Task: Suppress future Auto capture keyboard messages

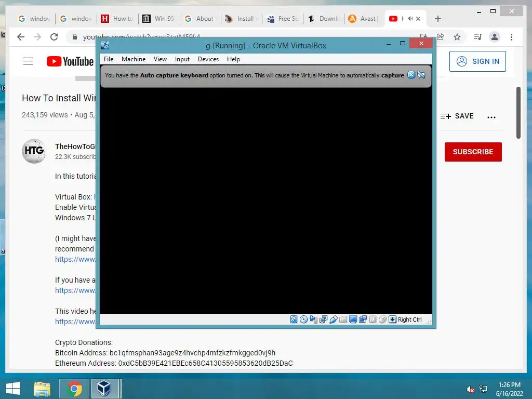Action: coord(421,75)
